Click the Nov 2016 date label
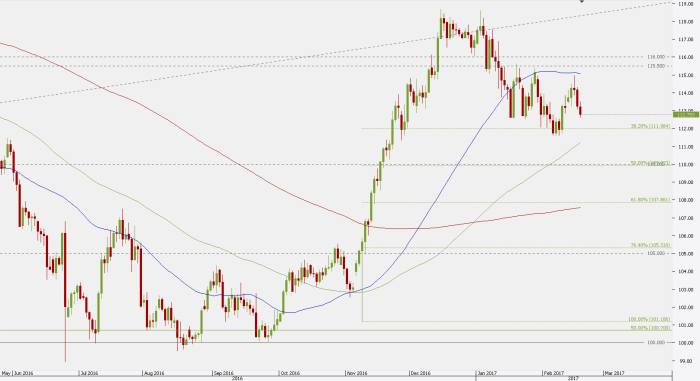Viewport: 700px width, 381px height. [356, 373]
